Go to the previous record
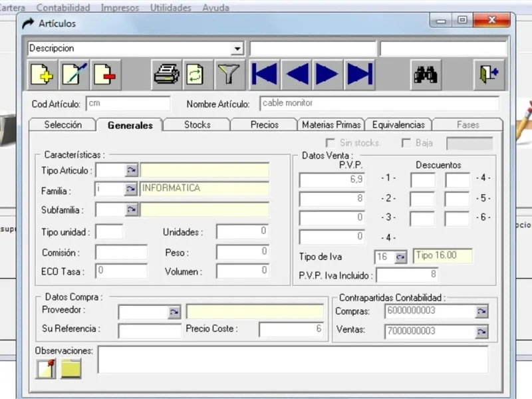 point(297,74)
